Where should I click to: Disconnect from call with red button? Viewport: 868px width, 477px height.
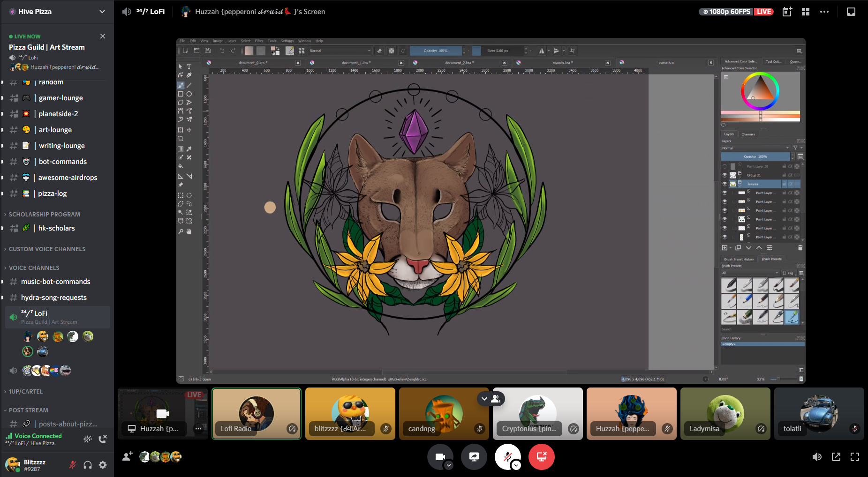[x=542, y=456]
